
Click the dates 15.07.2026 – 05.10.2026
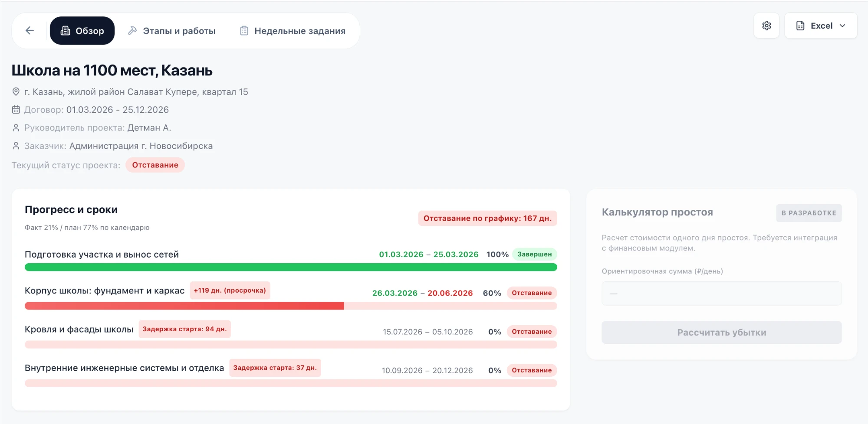pos(427,332)
